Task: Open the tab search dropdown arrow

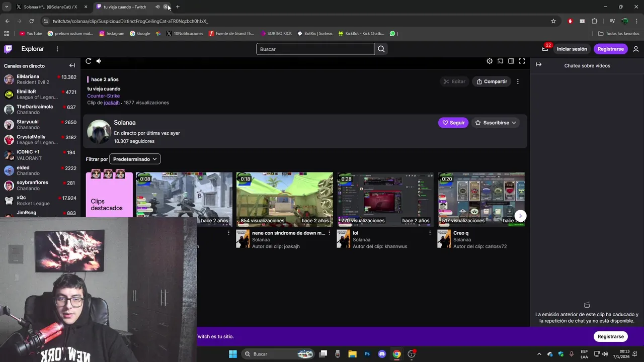Action: click(7, 7)
